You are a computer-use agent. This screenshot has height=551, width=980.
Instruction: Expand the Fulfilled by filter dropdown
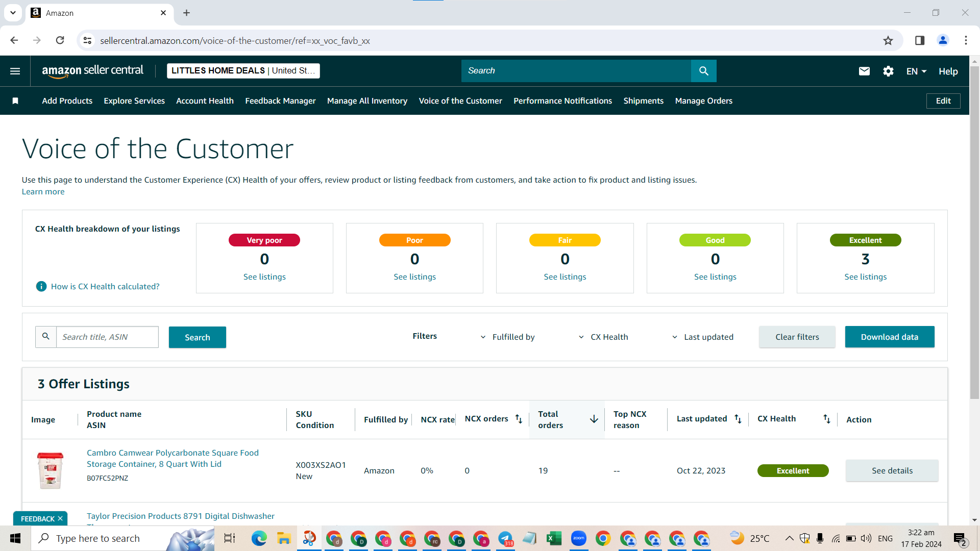[x=508, y=337]
